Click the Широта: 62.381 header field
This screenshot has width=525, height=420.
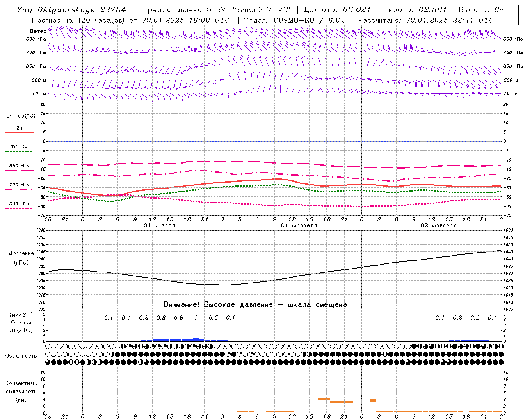415,10
